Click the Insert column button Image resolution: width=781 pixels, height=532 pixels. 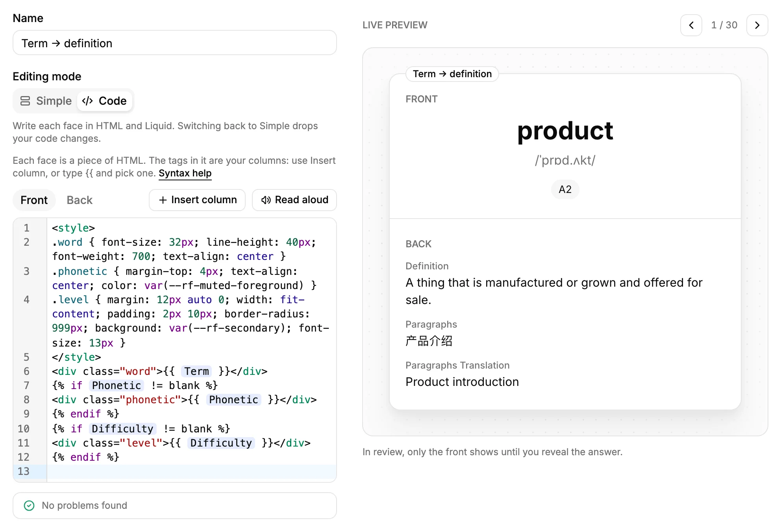coord(197,200)
